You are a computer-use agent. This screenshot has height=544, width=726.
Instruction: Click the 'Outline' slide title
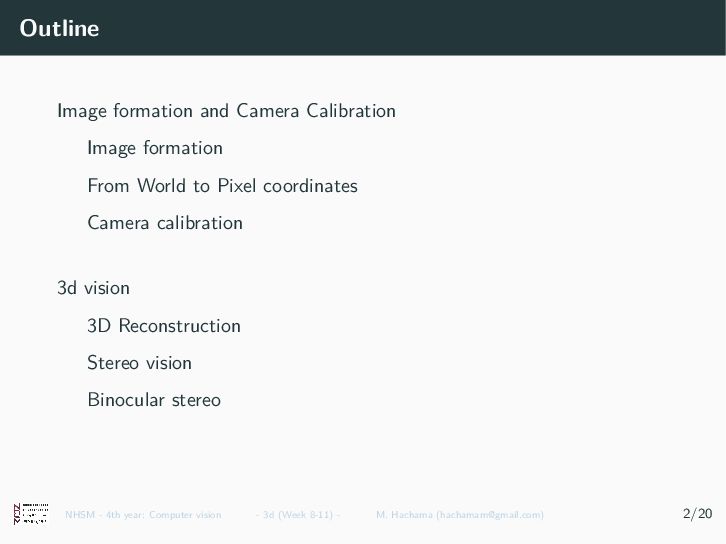[59, 28]
